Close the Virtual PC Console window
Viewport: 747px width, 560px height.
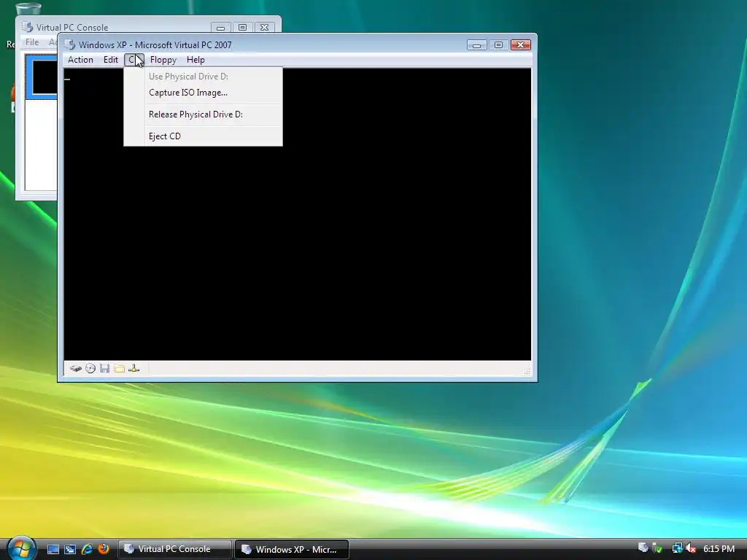264,28
